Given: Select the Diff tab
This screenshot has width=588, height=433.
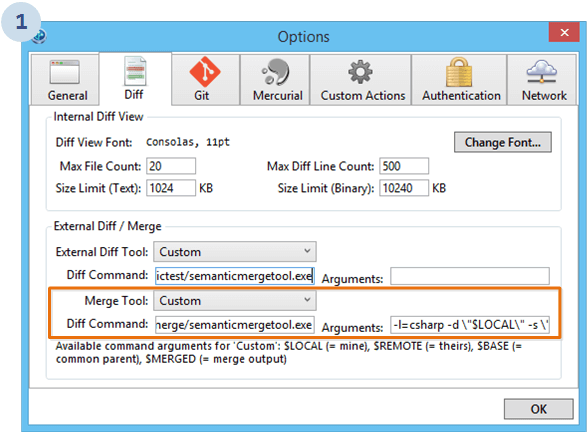Looking at the screenshot, I should (x=135, y=79).
